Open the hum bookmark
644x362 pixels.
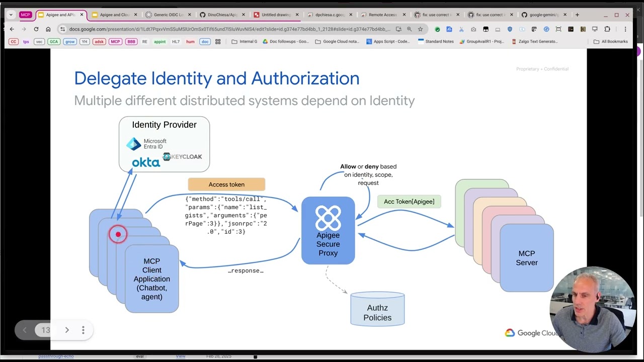[190, 42]
